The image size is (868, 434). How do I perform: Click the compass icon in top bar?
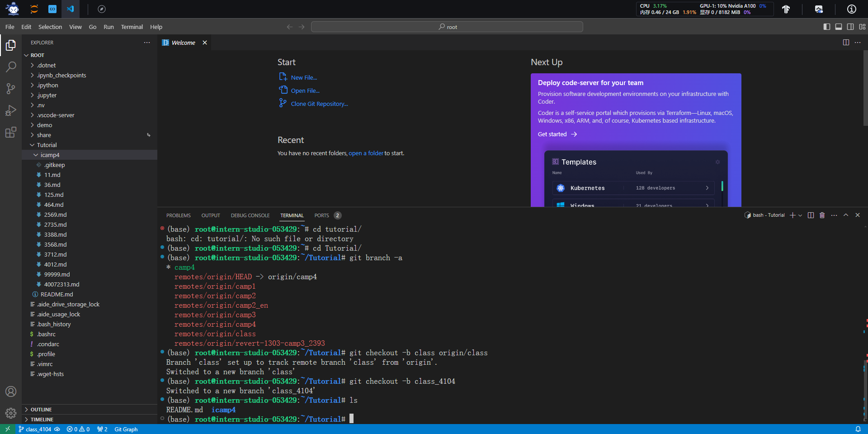[x=102, y=9]
